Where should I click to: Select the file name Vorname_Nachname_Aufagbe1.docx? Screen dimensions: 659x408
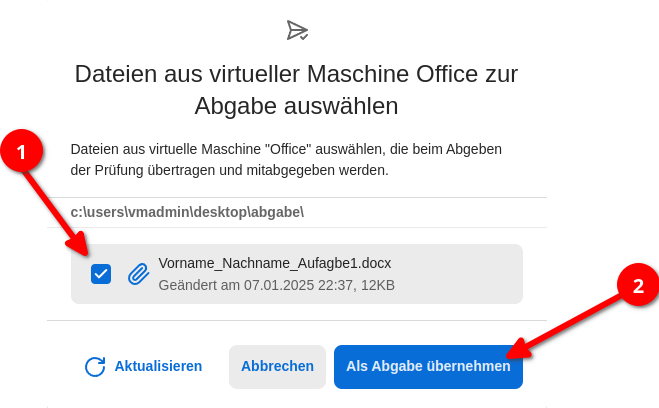(275, 263)
